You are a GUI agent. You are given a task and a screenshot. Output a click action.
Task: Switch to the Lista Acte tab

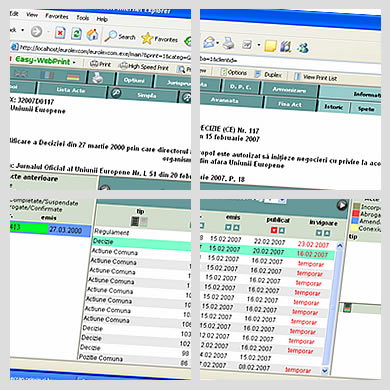click(x=71, y=90)
